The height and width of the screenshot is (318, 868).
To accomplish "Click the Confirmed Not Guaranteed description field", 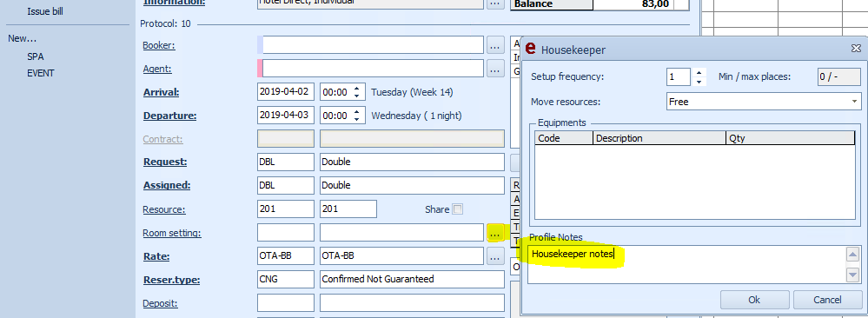I will coord(413,279).
